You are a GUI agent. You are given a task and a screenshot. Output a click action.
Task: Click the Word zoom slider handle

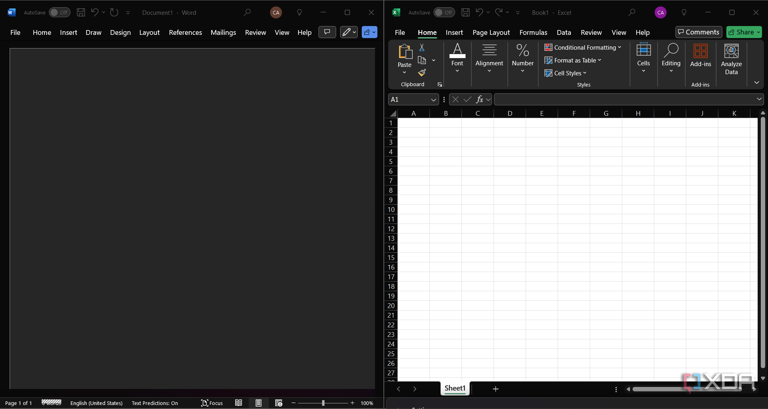point(323,403)
